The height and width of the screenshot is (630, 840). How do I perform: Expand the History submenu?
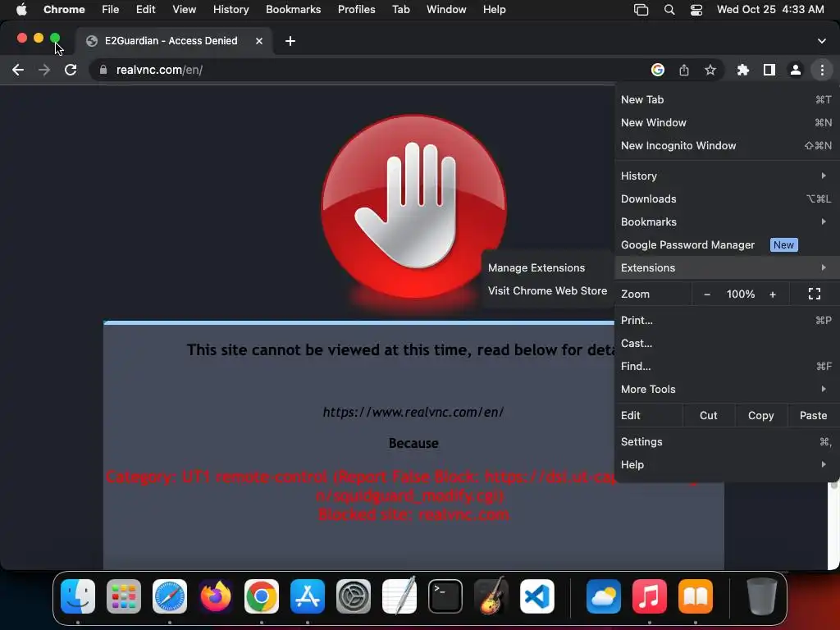726,176
